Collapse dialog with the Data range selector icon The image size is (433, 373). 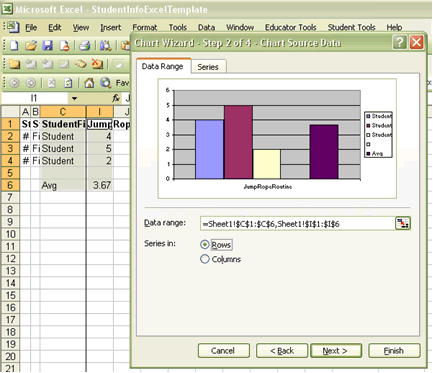403,223
